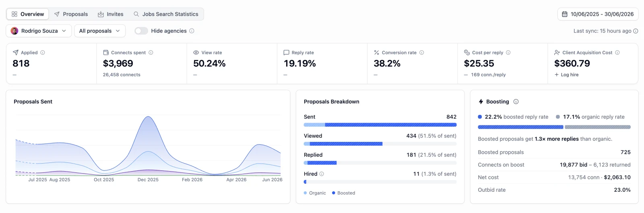Click the View rate value 50.24%
Viewport: 644px width, 213px height.
(209, 63)
